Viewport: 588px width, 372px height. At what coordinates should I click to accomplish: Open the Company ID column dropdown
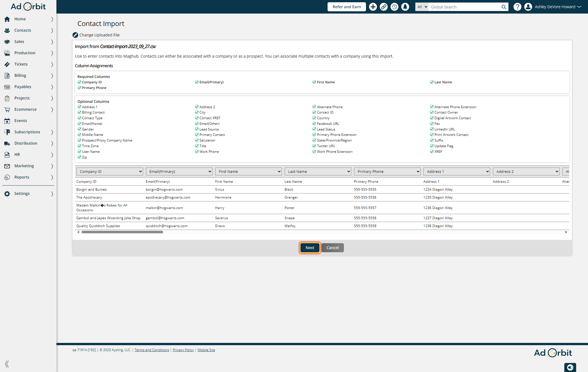click(109, 171)
